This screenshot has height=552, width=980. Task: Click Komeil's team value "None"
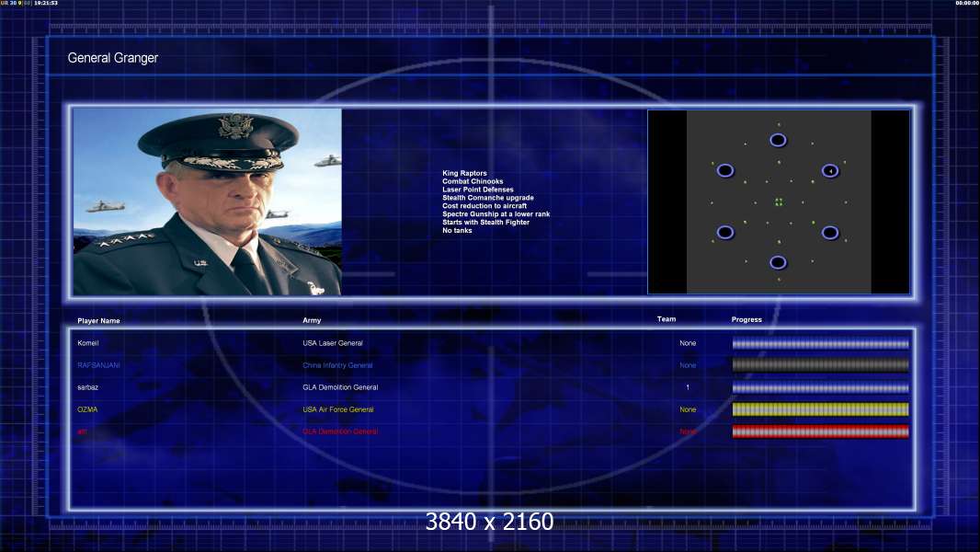(688, 343)
